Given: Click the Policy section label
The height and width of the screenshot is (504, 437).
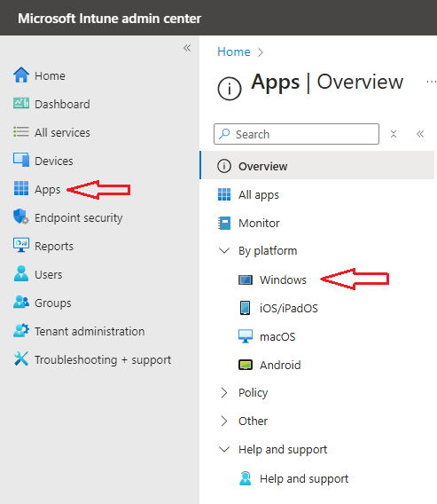Looking at the screenshot, I should tap(253, 393).
